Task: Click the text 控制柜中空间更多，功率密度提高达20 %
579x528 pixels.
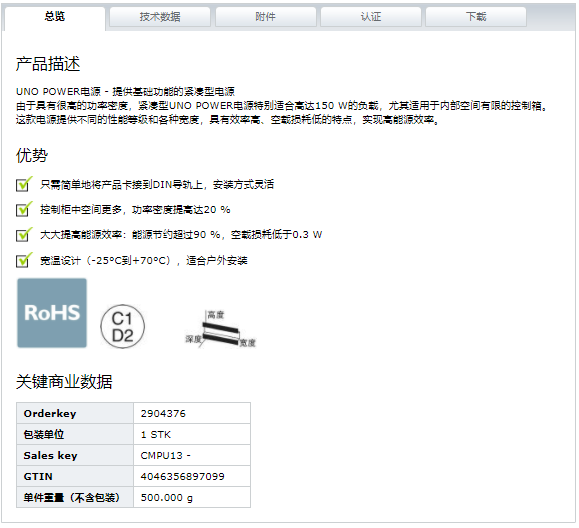Action: [135, 210]
